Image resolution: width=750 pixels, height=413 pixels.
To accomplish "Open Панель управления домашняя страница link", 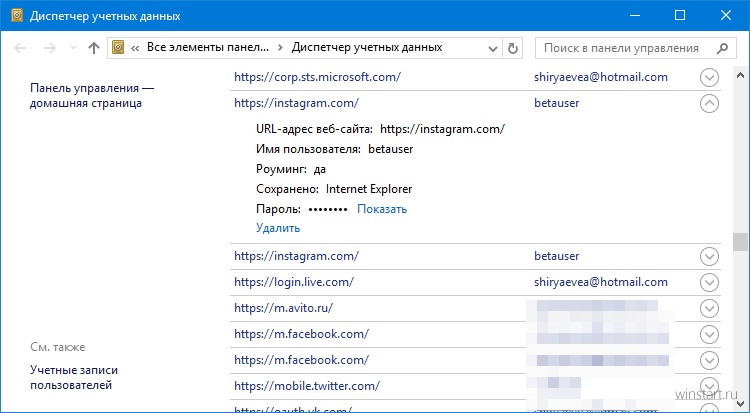I will point(92,96).
